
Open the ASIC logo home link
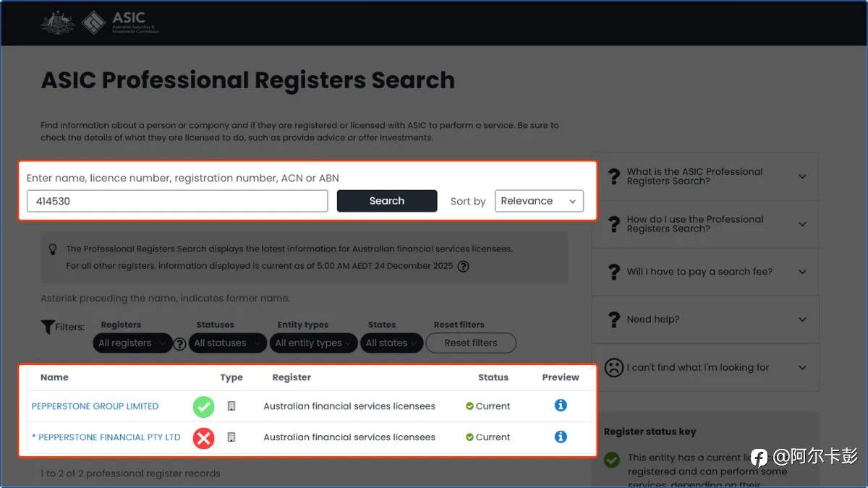[121, 22]
